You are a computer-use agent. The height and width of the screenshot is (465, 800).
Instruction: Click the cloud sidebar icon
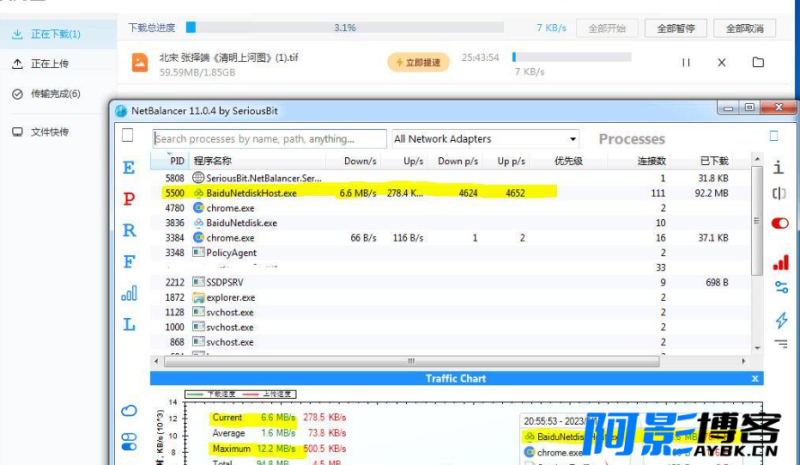click(129, 410)
